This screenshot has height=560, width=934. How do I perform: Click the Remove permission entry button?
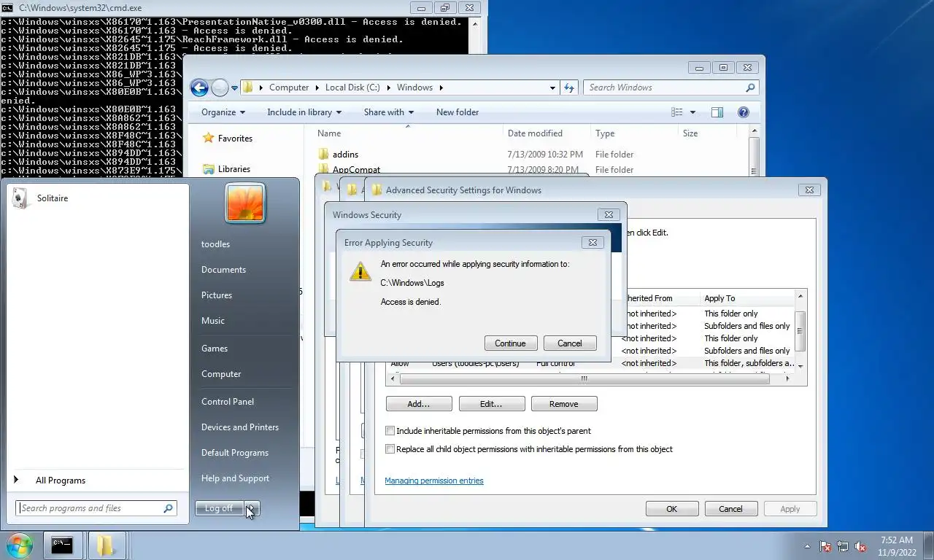pyautogui.click(x=564, y=404)
